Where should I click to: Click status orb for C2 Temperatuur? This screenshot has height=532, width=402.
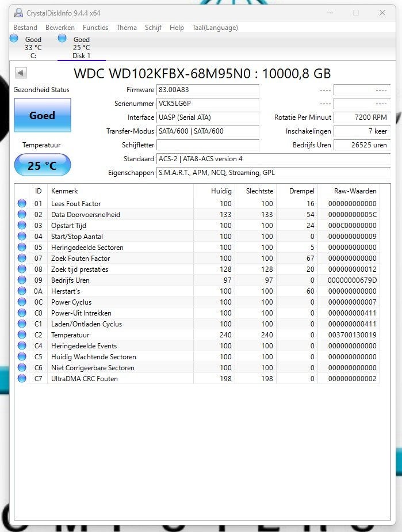22,335
